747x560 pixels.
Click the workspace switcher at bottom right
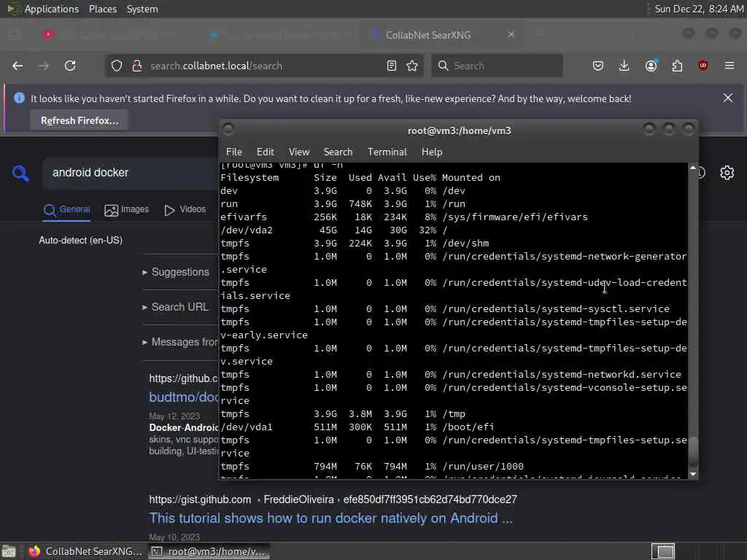pyautogui.click(x=663, y=551)
